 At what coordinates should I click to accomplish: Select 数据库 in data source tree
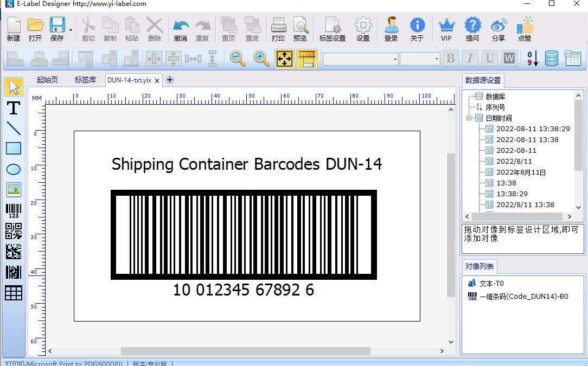click(495, 97)
